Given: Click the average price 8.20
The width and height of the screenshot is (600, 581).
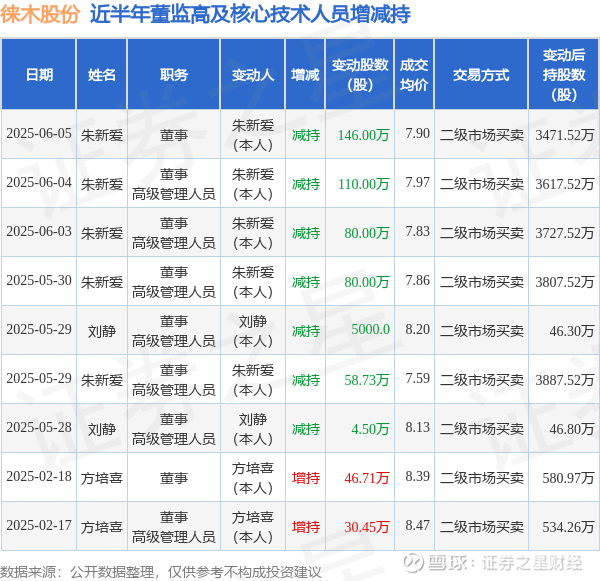Looking at the screenshot, I should coord(417,329).
